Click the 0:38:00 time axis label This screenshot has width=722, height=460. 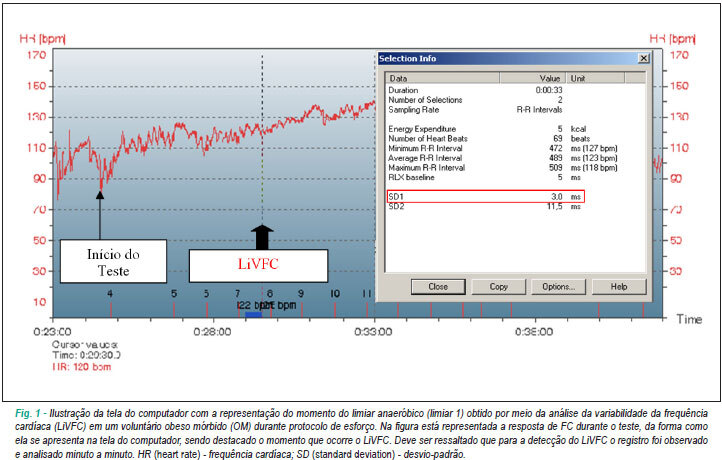pos(534,332)
